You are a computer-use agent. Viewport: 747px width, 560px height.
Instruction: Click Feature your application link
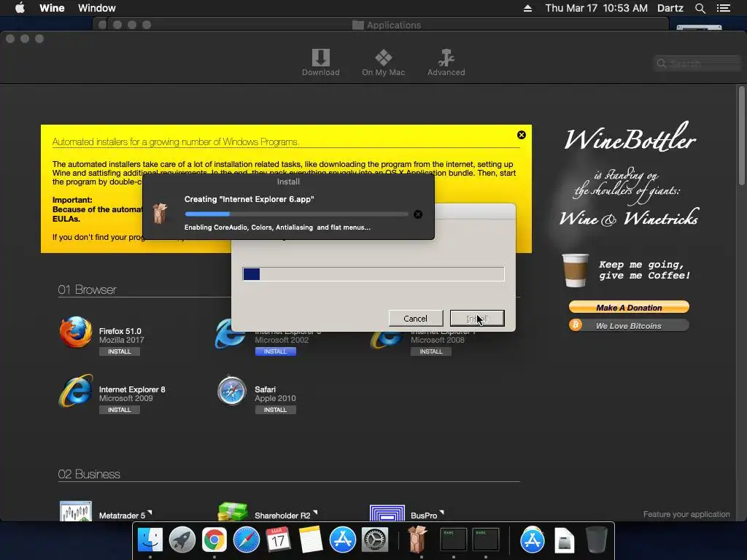[x=686, y=514]
